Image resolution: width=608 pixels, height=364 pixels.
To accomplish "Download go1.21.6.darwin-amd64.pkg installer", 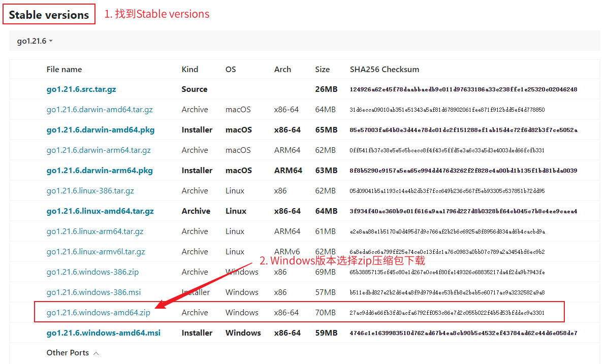I will tap(101, 130).
